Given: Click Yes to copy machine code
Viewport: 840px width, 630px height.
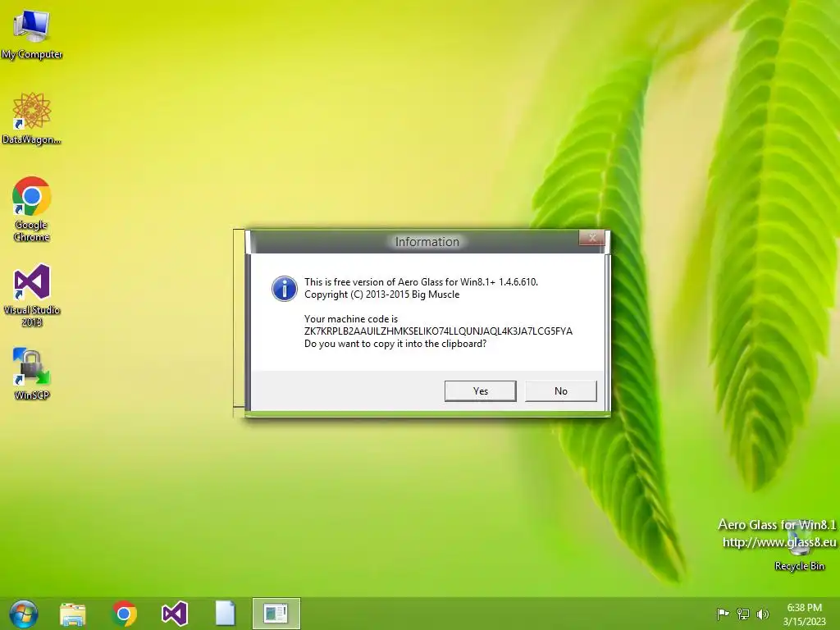Looking at the screenshot, I should 481,391.
